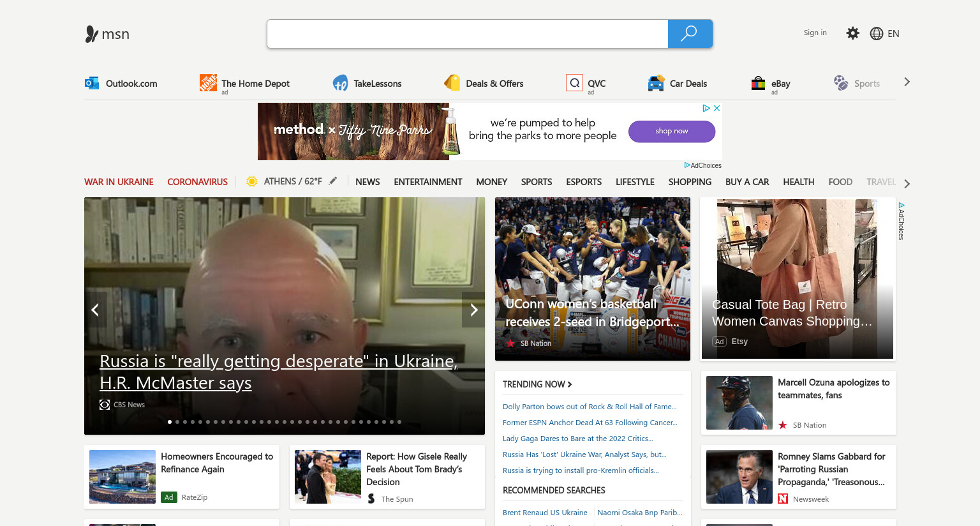The height and width of the screenshot is (526, 980).
Task: Click the AdChoices label under banner
Action: (703, 165)
